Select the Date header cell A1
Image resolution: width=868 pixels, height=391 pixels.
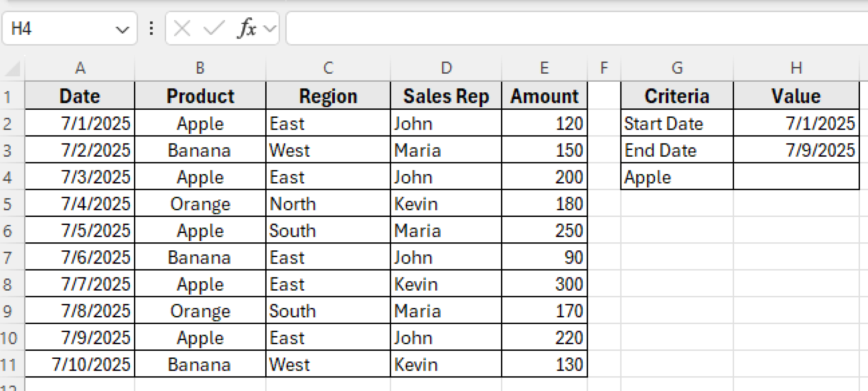[80, 96]
